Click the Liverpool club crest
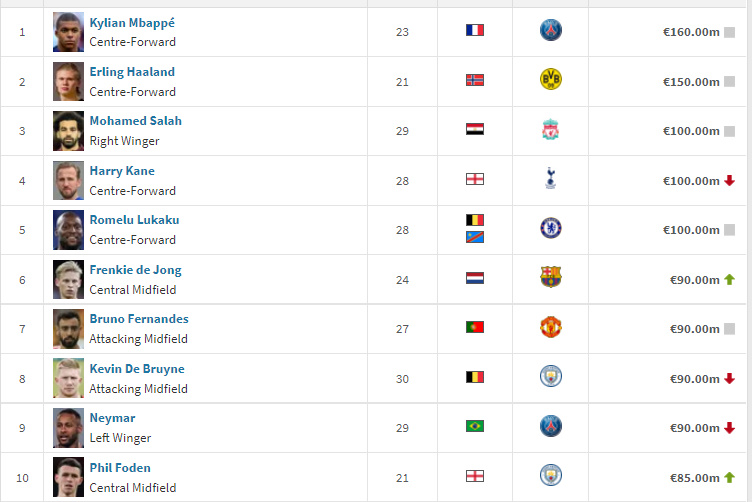Viewport: 752px width, 502px height. (x=551, y=129)
